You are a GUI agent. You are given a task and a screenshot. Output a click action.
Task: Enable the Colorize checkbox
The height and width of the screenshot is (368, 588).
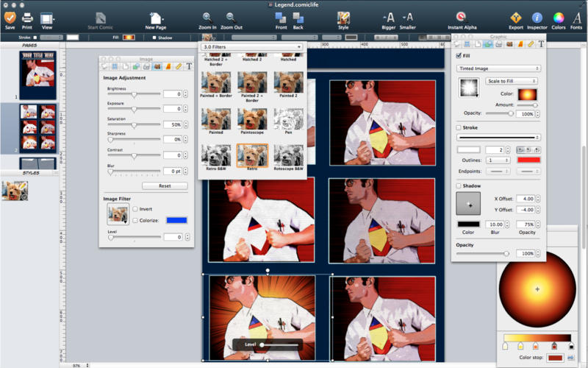pos(135,220)
